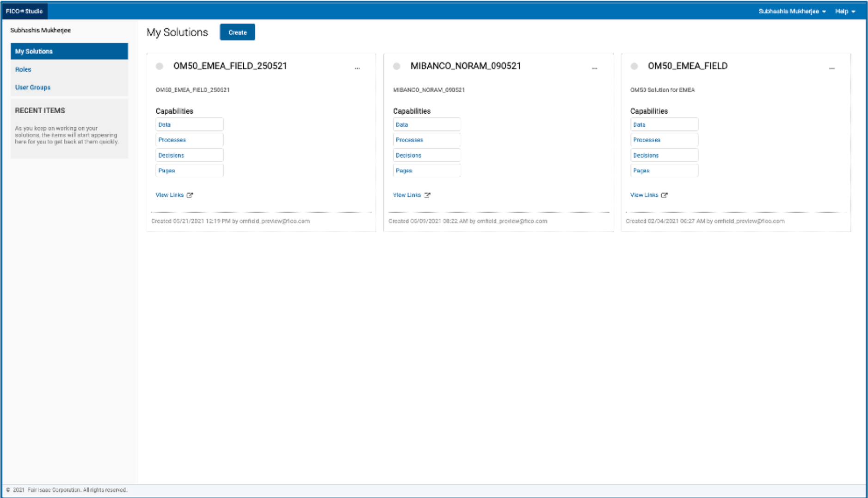
Task: Click 'Created 05/21/2021 12:19 PM' footer text
Action: (x=230, y=221)
